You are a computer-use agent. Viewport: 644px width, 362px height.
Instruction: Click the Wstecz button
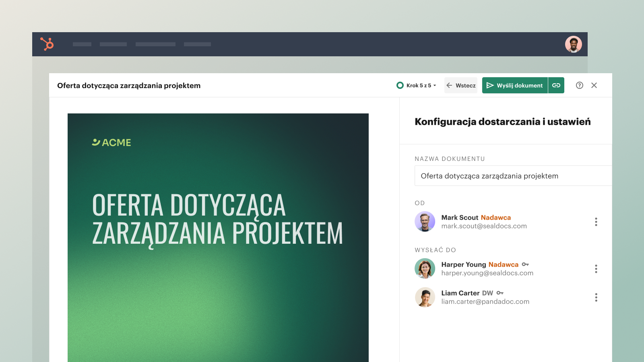[x=460, y=85]
